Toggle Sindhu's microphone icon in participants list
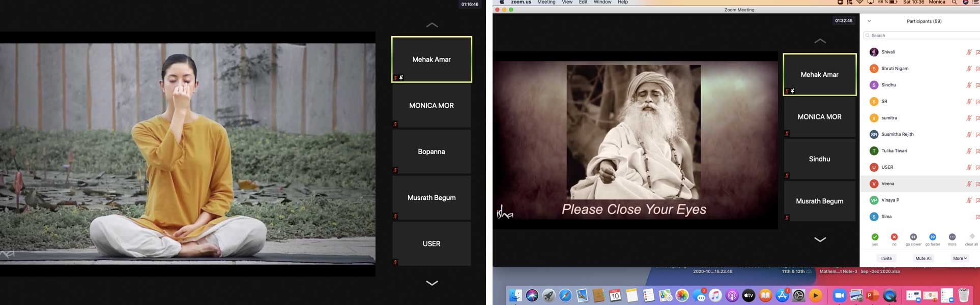The image size is (980, 305). (x=969, y=85)
